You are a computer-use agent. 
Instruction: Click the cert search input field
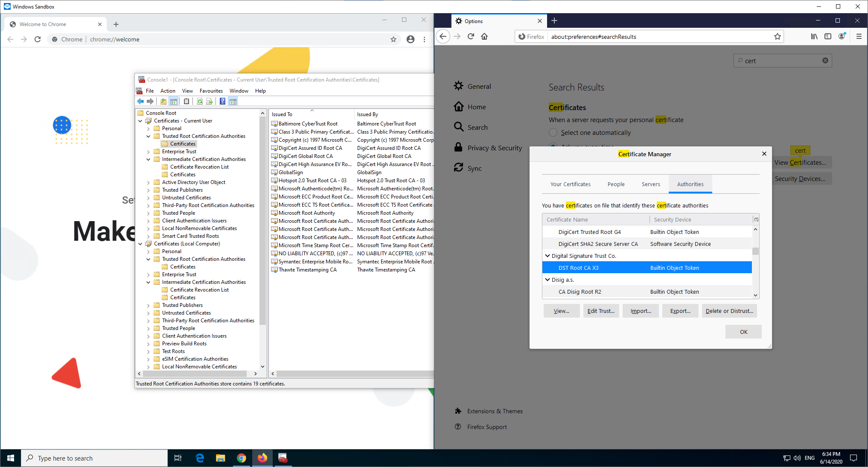tap(782, 61)
